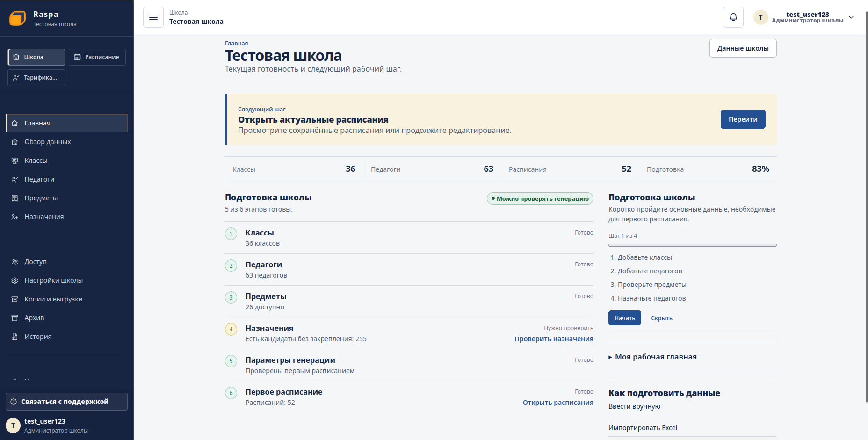
Task: Click the Педагоги sidebar icon
Action: click(15, 179)
